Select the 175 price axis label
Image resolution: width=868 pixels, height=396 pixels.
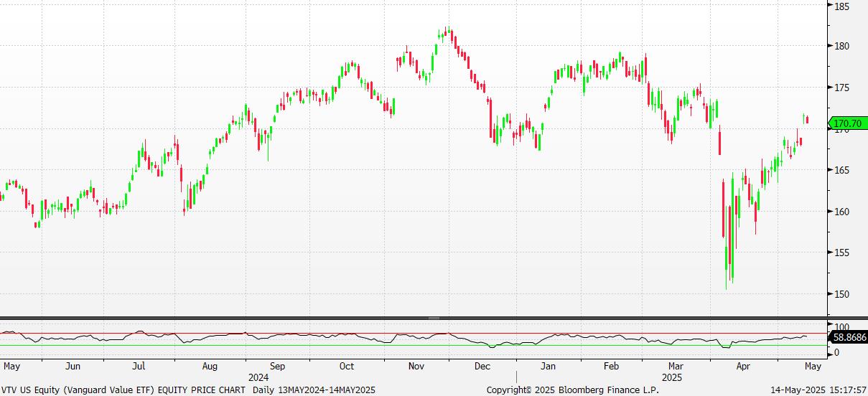(841, 88)
